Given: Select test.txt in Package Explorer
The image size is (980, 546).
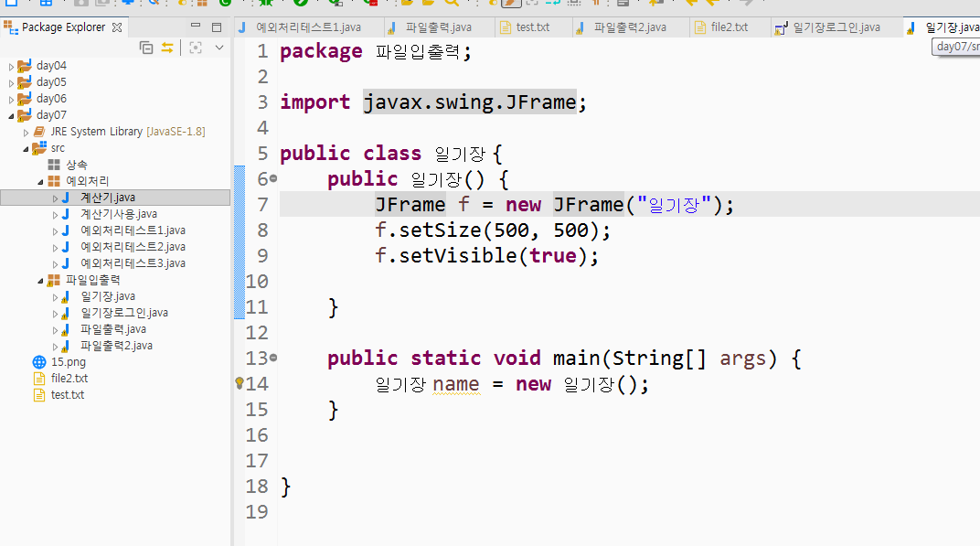Looking at the screenshot, I should 68,395.
